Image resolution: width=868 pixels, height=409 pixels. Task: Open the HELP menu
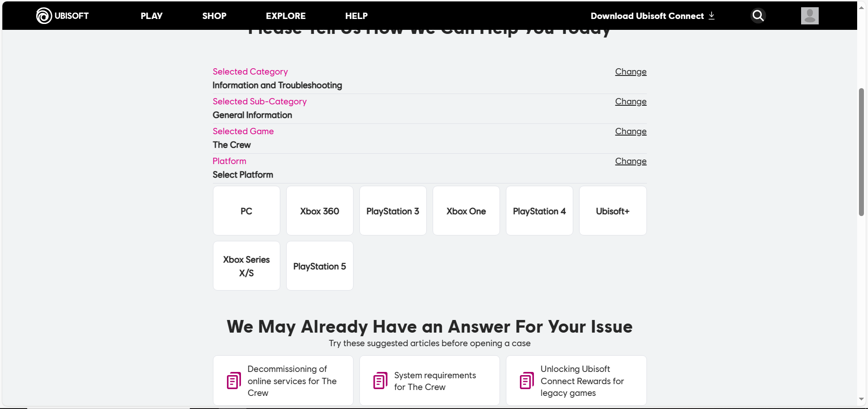(356, 16)
